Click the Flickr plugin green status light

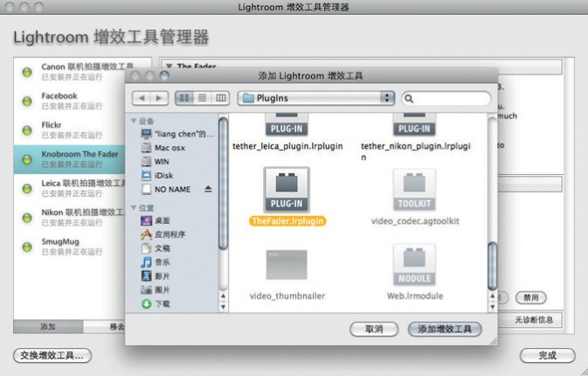click(27, 130)
